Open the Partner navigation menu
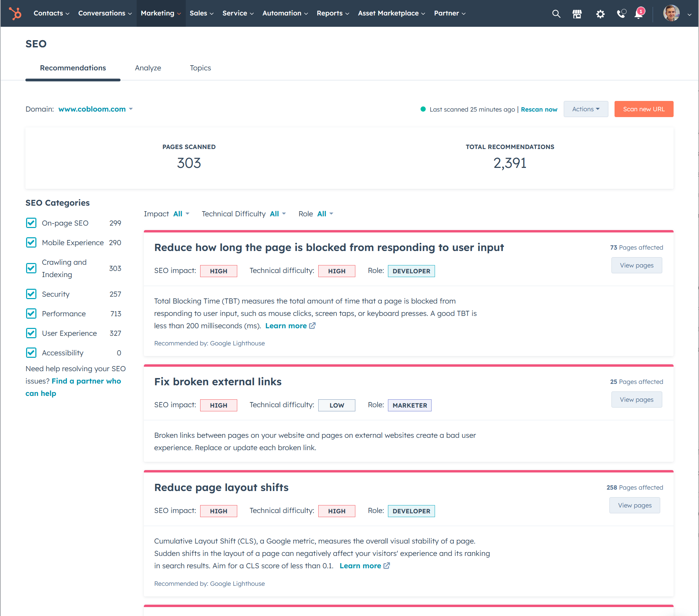This screenshot has width=699, height=616. pyautogui.click(x=450, y=13)
